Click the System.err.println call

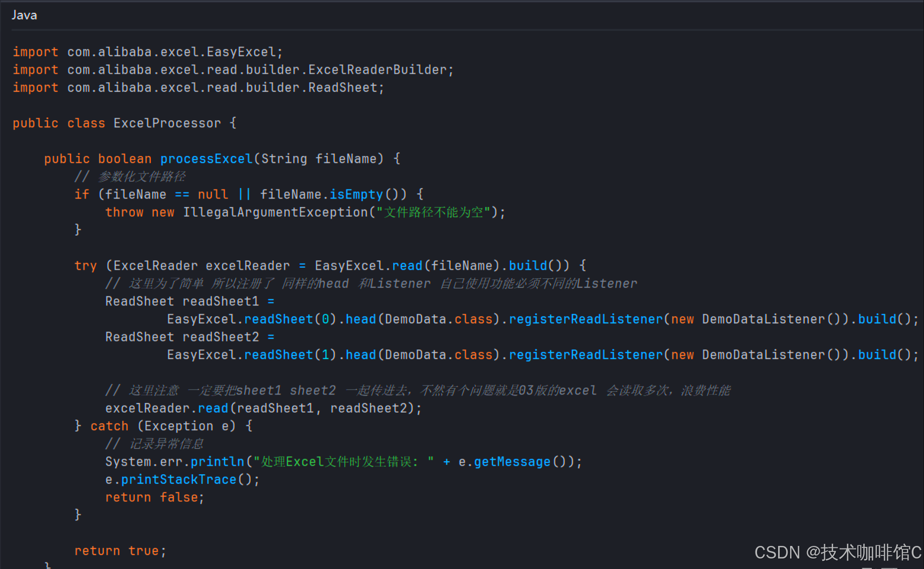(x=174, y=462)
